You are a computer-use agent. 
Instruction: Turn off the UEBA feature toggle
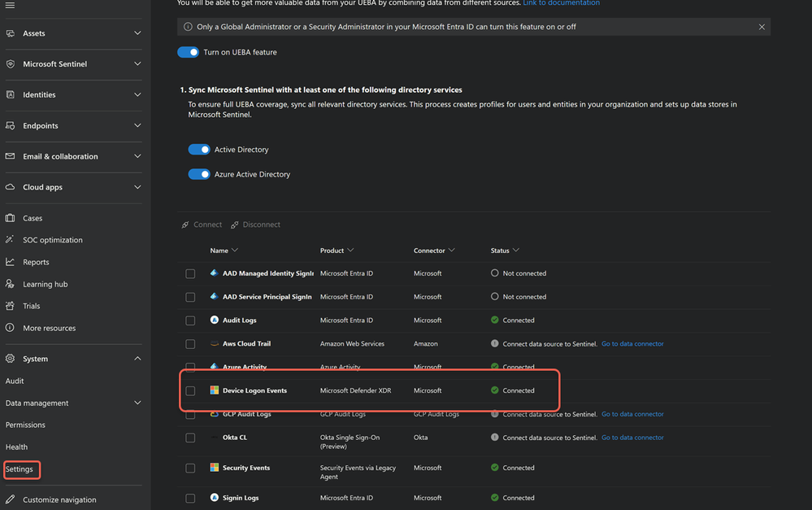[x=188, y=52]
